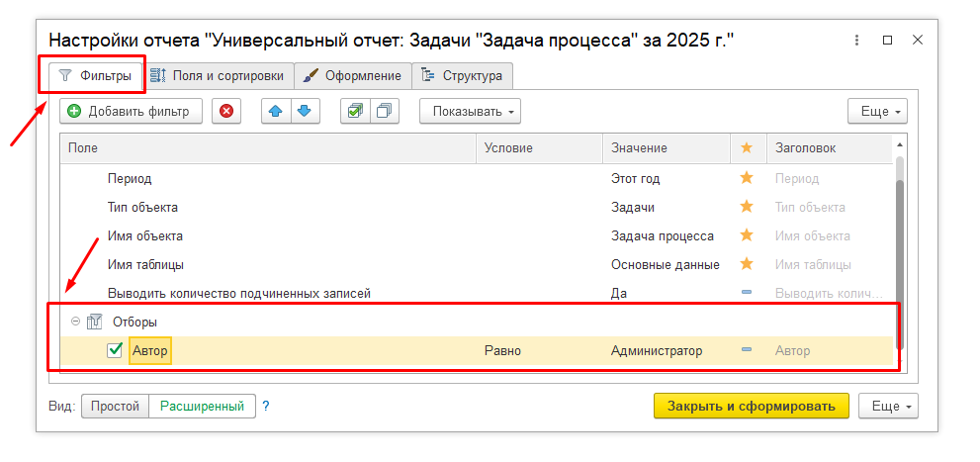The image size is (980, 462).
Task: Click the star column header
Action: (747, 148)
